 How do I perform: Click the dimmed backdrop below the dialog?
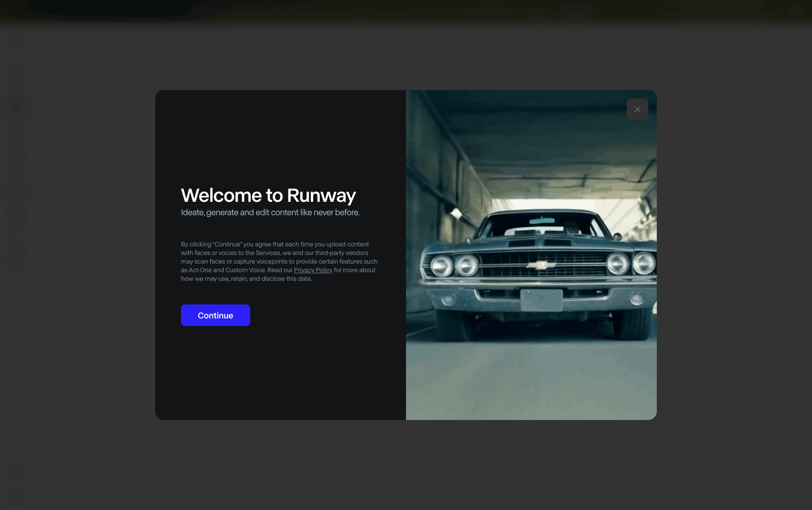click(x=406, y=465)
